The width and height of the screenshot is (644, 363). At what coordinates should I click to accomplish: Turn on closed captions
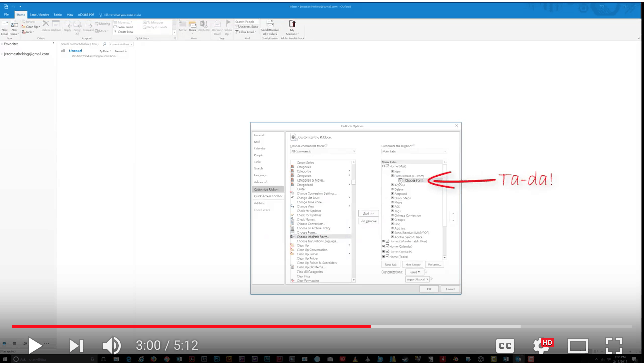click(x=505, y=346)
